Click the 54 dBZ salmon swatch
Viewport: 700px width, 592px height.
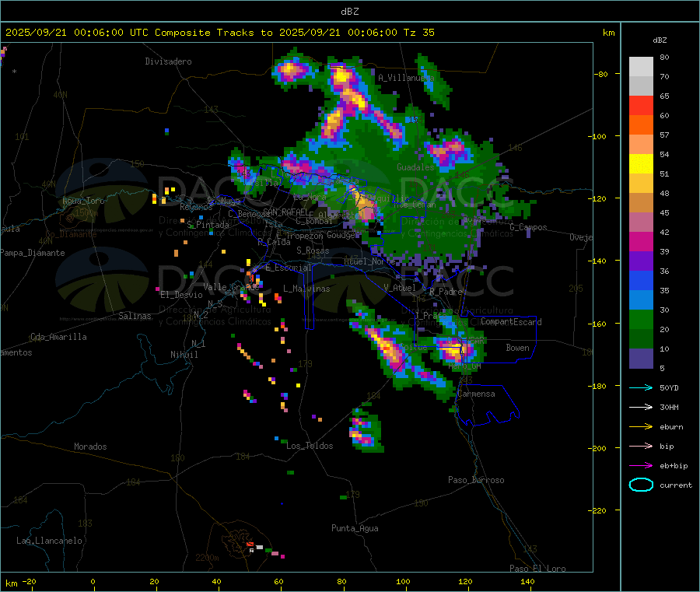[x=641, y=144]
